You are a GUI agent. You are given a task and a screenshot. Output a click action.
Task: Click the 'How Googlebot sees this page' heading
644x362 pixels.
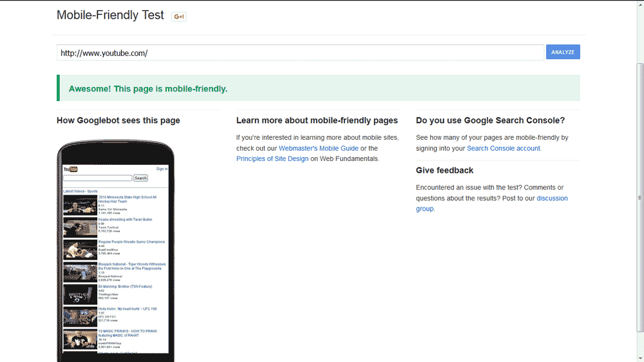pyautogui.click(x=118, y=120)
